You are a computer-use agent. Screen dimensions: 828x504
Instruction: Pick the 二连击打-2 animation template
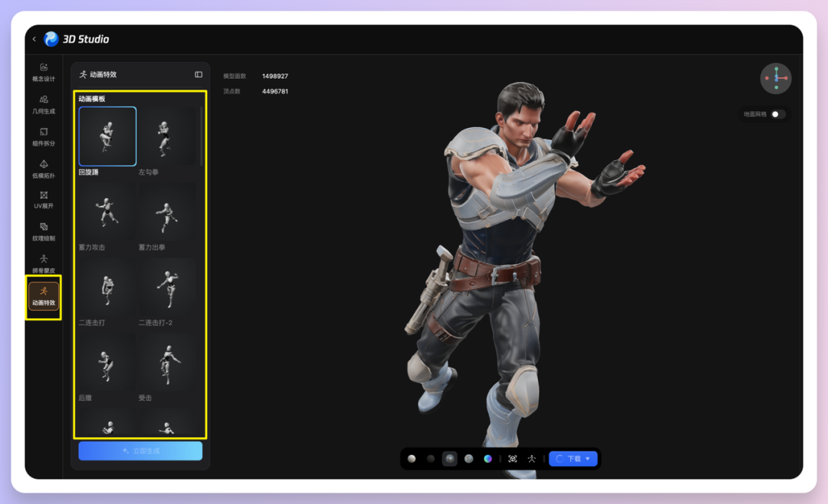167,287
